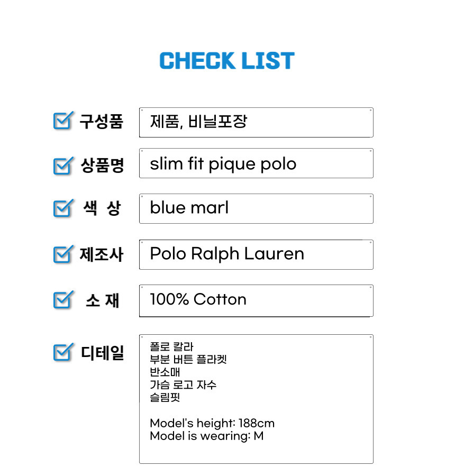This screenshot has width=455, height=476.
Task: Click the details text box
Action: click(x=256, y=399)
